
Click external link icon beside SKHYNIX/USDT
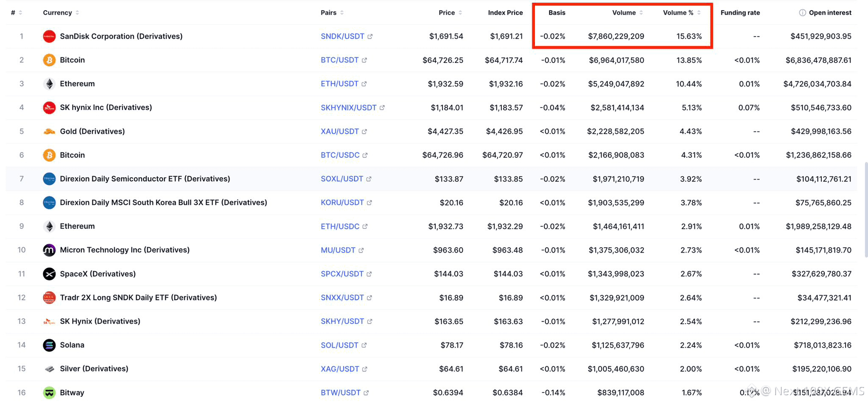pos(382,108)
